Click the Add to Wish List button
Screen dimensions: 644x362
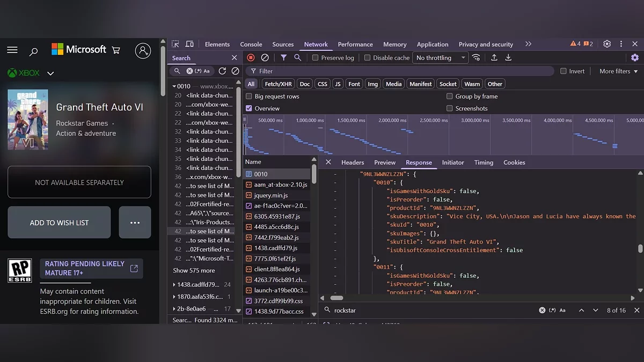pyautogui.click(x=59, y=223)
